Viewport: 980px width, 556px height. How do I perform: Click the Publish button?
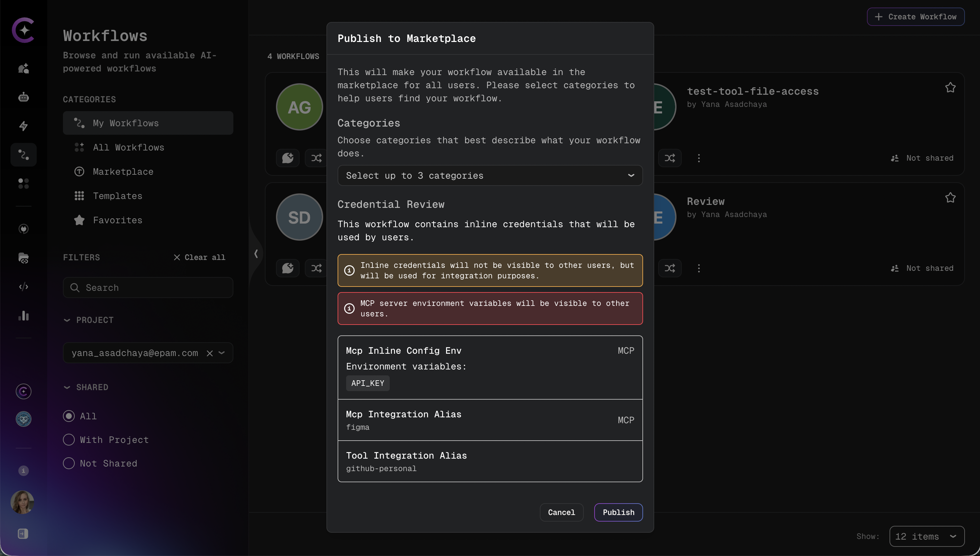click(618, 512)
